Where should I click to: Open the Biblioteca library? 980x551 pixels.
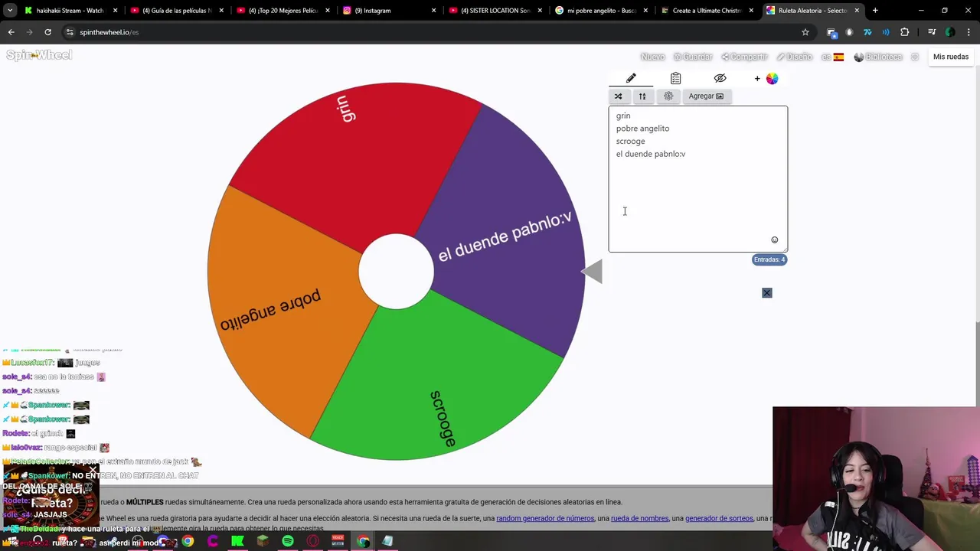878,57
